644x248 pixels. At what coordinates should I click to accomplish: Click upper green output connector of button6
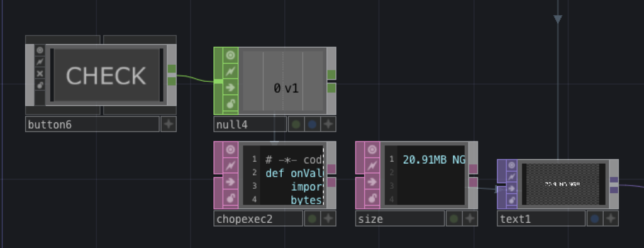coord(172,69)
